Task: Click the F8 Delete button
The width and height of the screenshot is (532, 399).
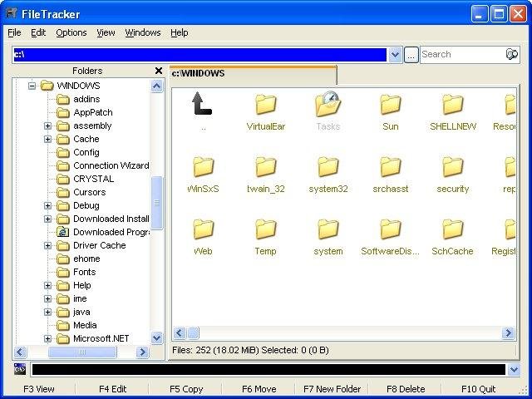Action: pyautogui.click(x=406, y=389)
